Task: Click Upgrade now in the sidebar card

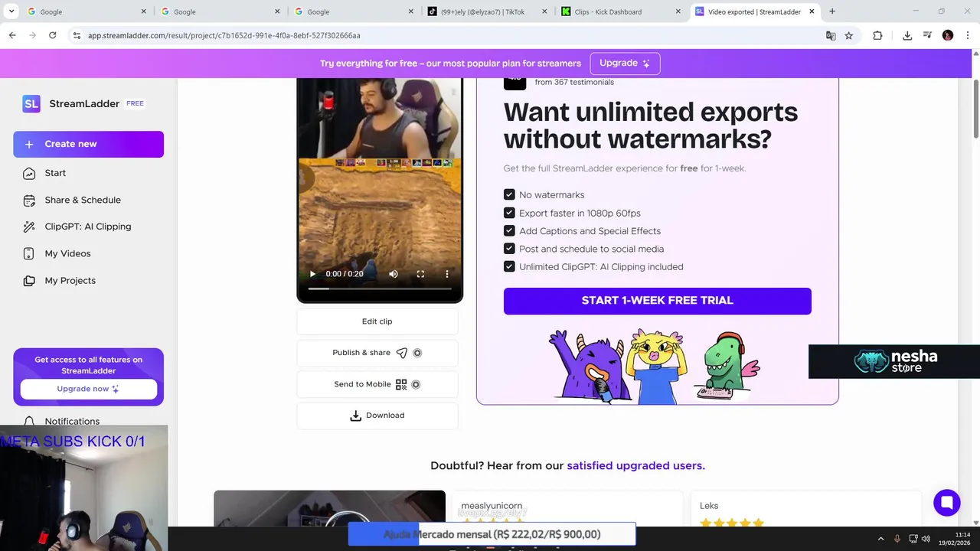Action: (x=88, y=389)
